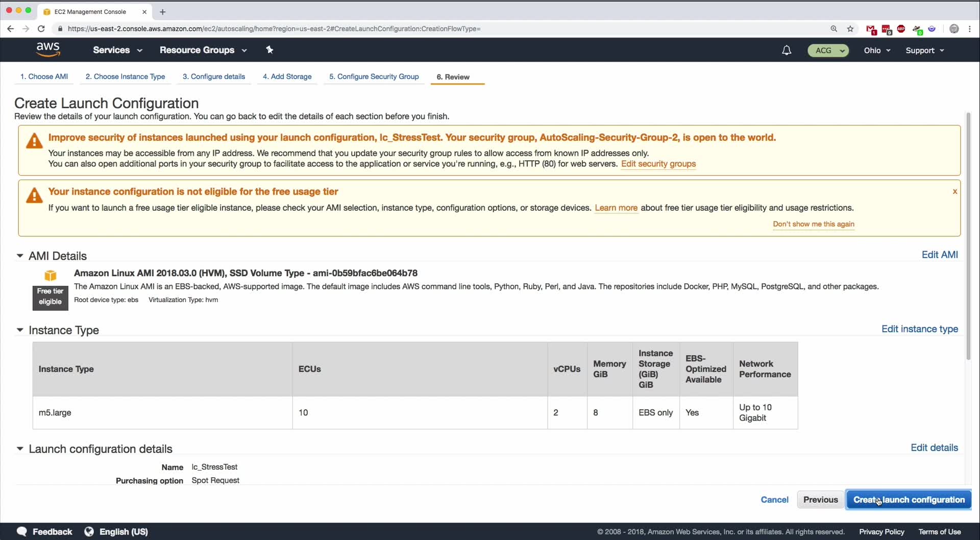Viewport: 980px width, 540px height.
Task: Open the Chrome three-dot menu
Action: coord(970,29)
